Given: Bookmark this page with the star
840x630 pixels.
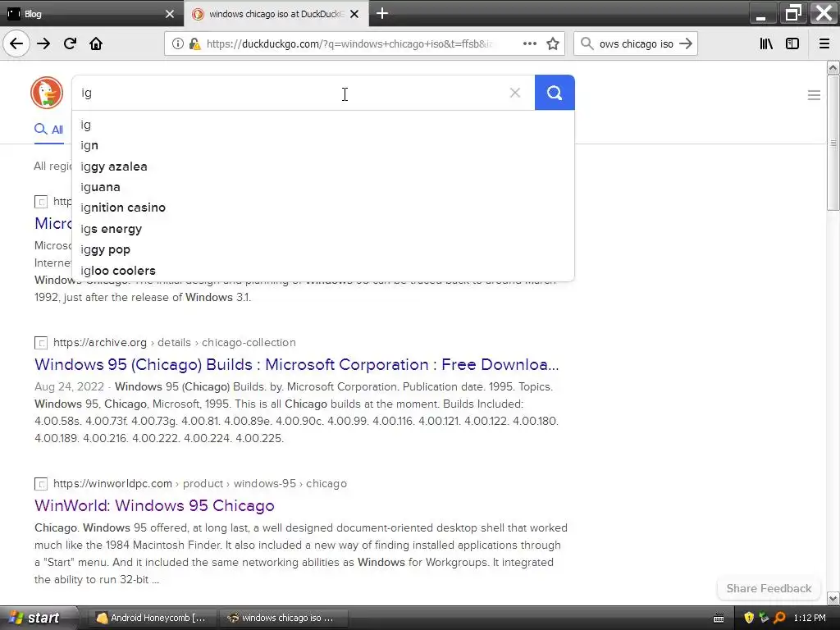Looking at the screenshot, I should 553,44.
